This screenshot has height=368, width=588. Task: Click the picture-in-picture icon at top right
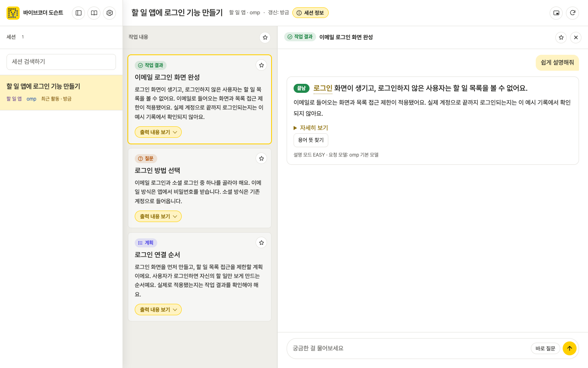point(556,13)
